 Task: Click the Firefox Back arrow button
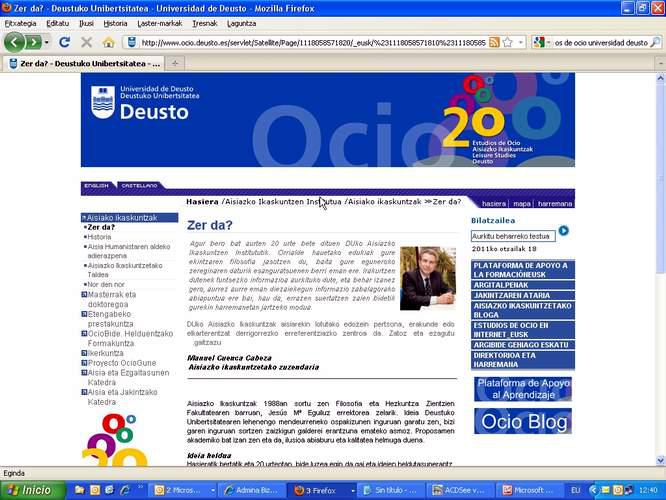pos(14,42)
